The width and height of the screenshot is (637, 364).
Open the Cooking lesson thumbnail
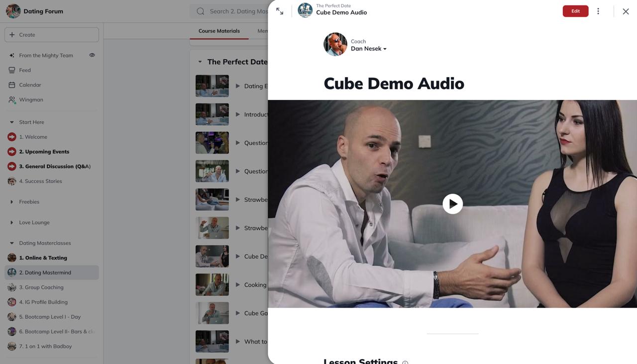[x=212, y=285]
